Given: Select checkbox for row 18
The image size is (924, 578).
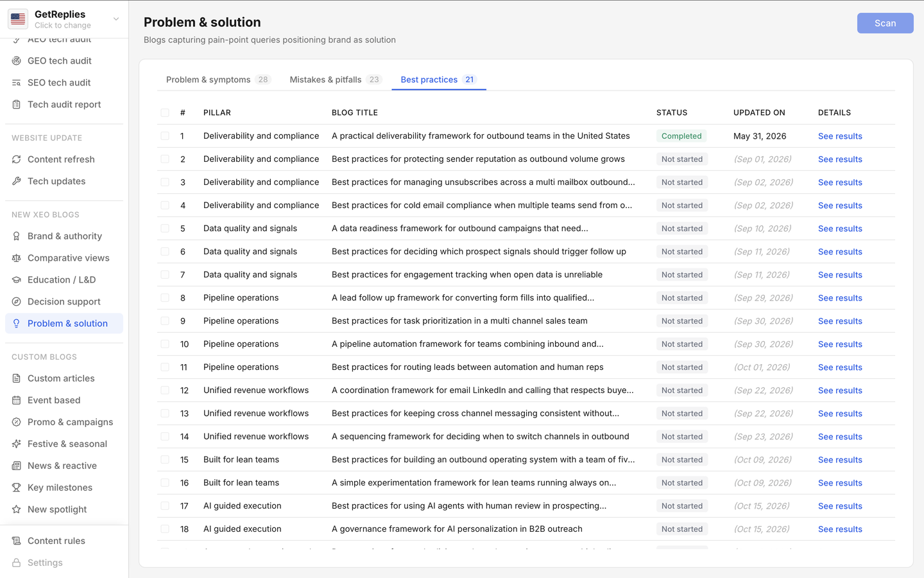Looking at the screenshot, I should tap(165, 529).
